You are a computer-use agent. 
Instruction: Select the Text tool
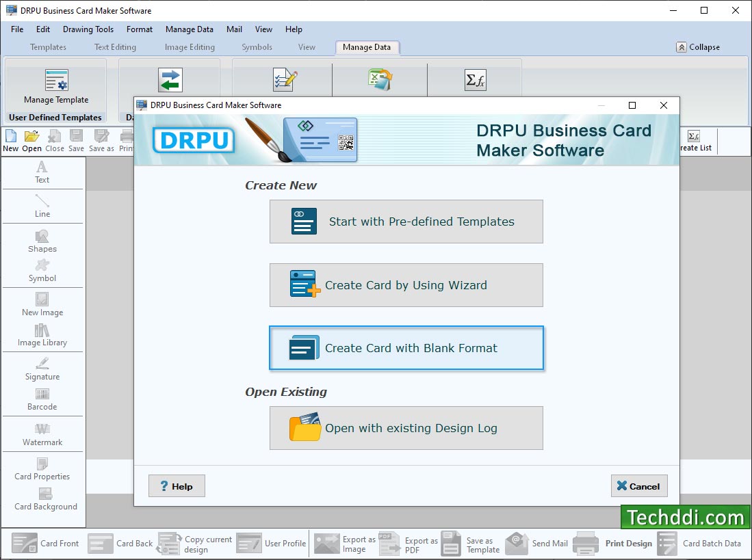[42, 172]
